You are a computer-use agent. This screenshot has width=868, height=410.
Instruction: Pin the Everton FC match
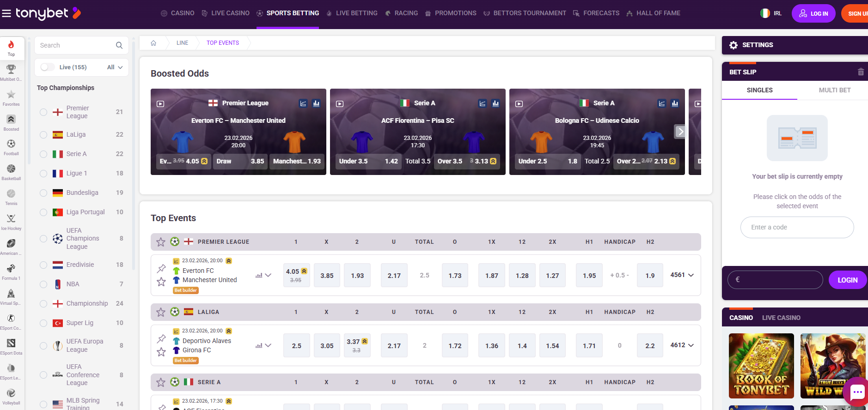tap(161, 268)
